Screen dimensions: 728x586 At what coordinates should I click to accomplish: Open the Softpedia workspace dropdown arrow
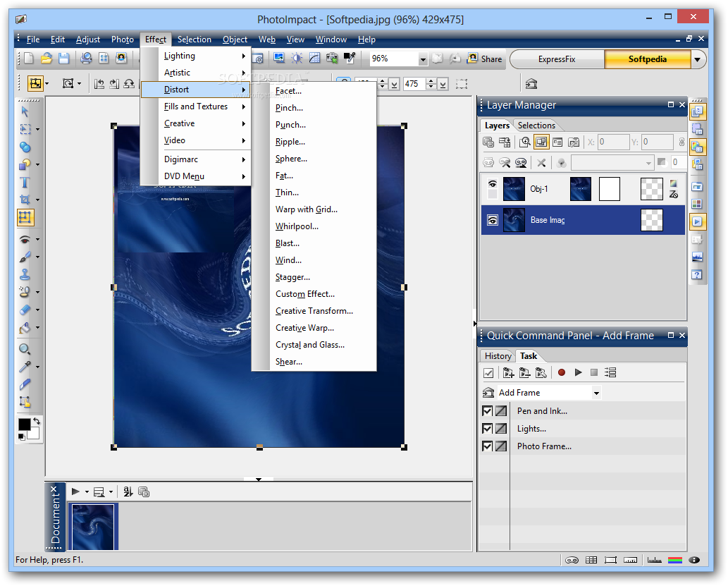point(697,59)
